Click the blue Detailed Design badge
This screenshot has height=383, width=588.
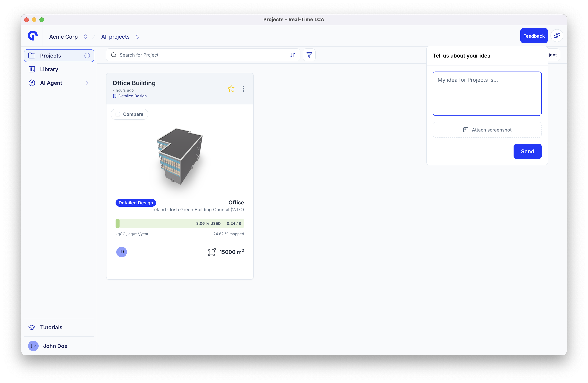point(136,203)
